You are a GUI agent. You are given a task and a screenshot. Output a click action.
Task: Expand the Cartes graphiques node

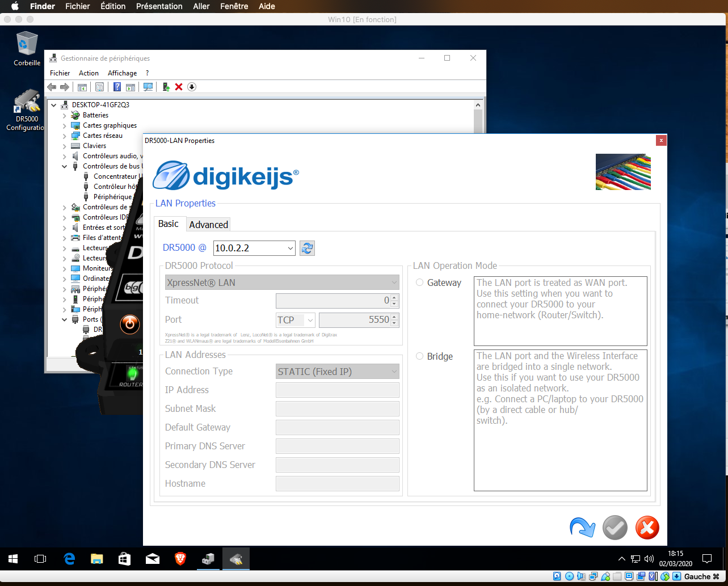coord(64,125)
